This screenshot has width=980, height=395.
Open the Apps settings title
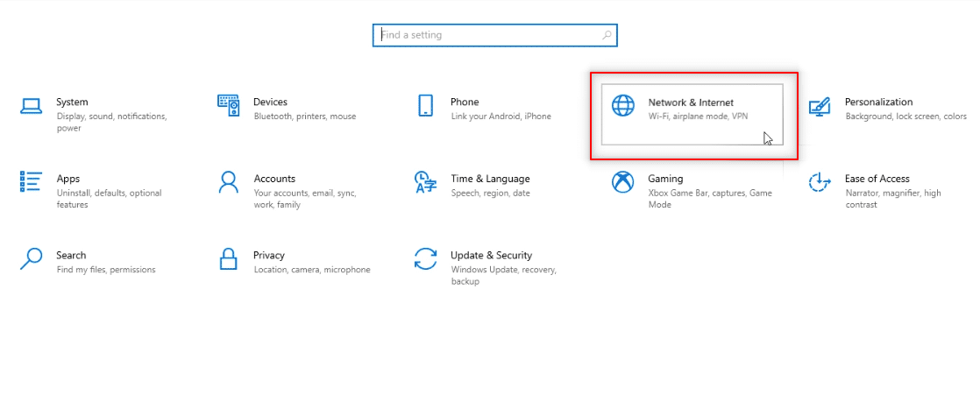click(x=68, y=179)
